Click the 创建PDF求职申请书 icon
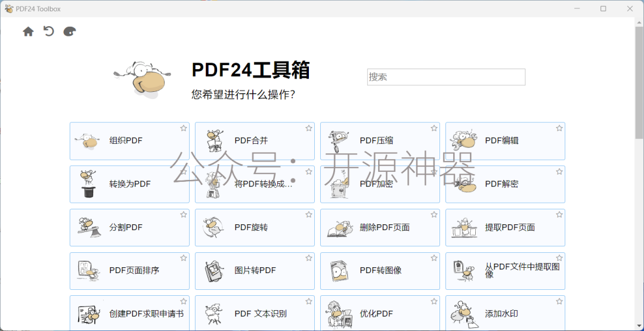 coord(88,314)
